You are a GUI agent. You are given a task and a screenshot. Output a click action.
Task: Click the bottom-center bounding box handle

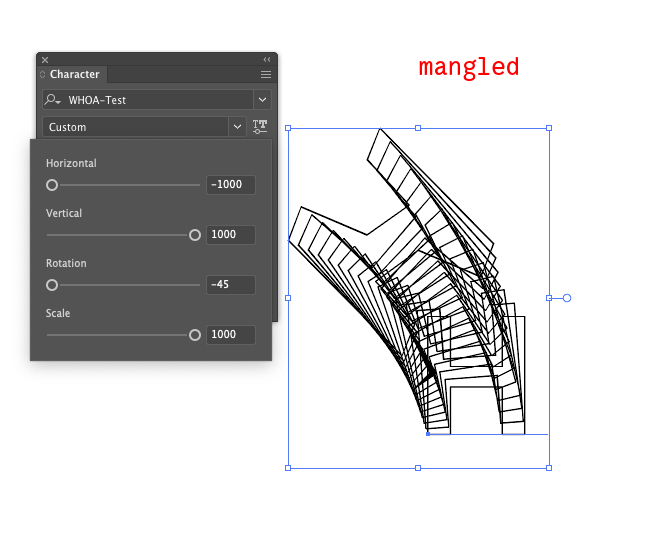(418, 468)
